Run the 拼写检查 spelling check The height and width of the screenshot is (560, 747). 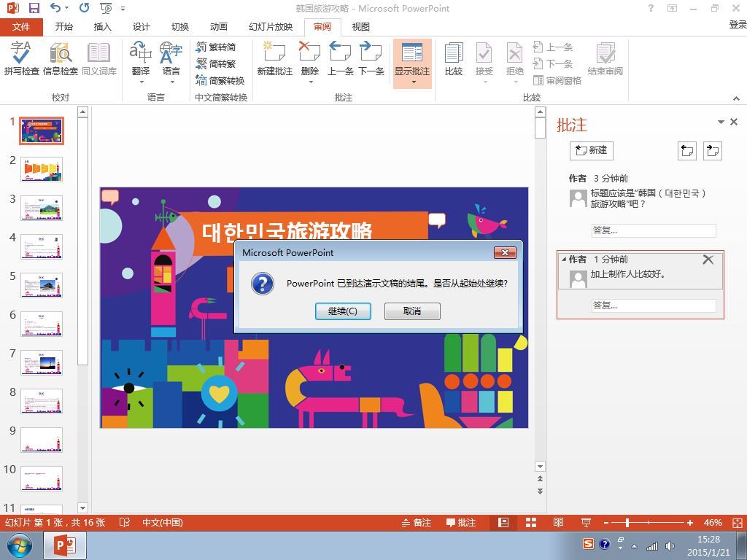(21, 58)
